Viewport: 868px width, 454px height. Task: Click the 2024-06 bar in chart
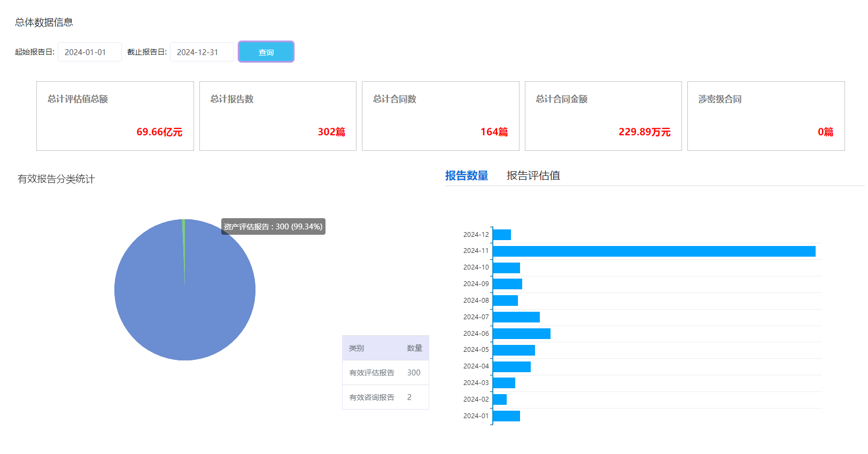coord(521,334)
